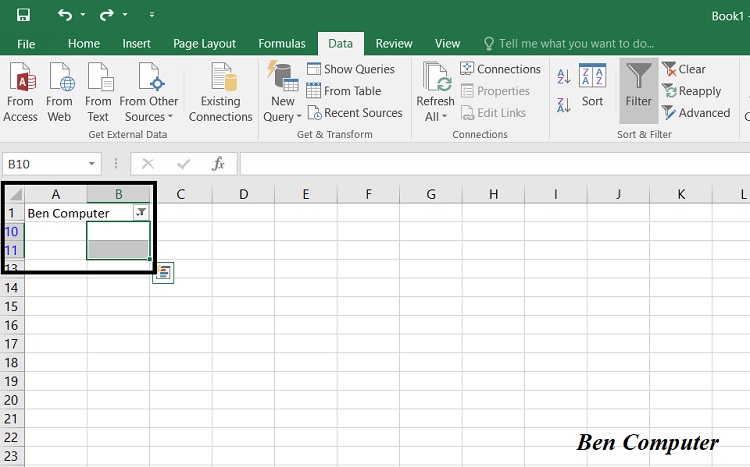Switch to the Home tab

tap(84, 44)
